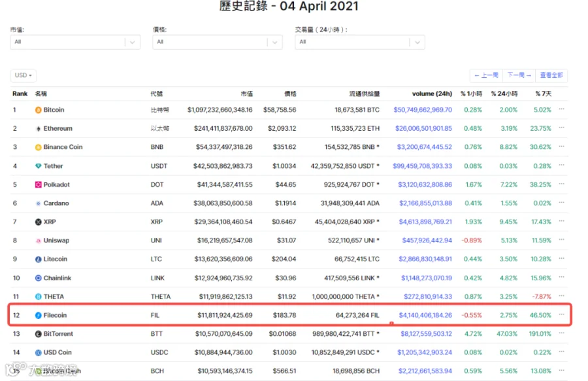Open more options ellipsis for Binance Coin row
This screenshot has height=381, width=588.
(x=561, y=146)
